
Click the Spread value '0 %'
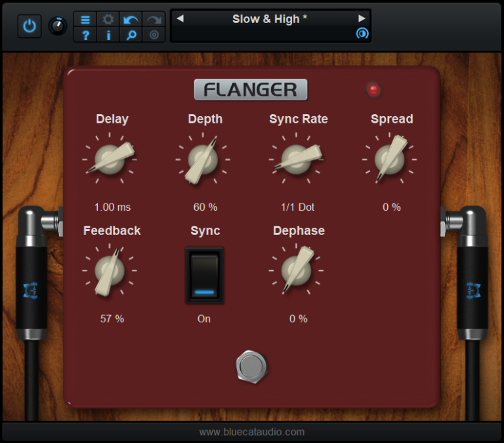click(x=392, y=207)
